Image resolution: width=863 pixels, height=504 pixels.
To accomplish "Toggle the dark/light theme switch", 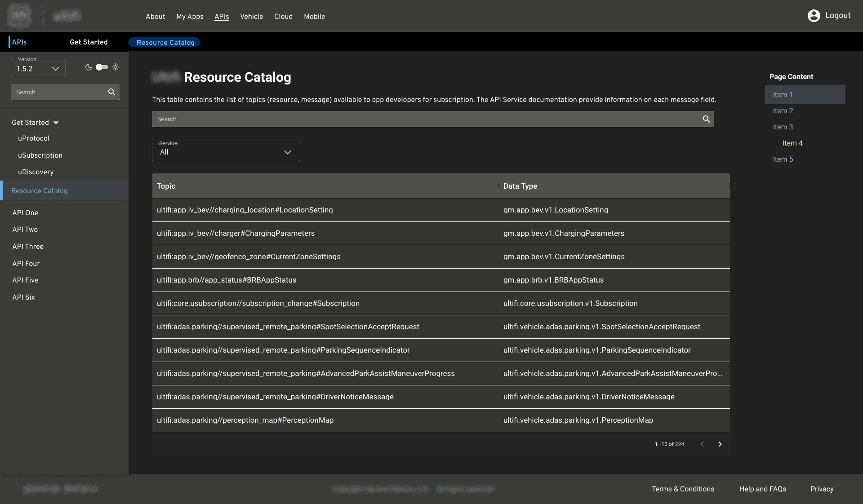I will [x=102, y=67].
